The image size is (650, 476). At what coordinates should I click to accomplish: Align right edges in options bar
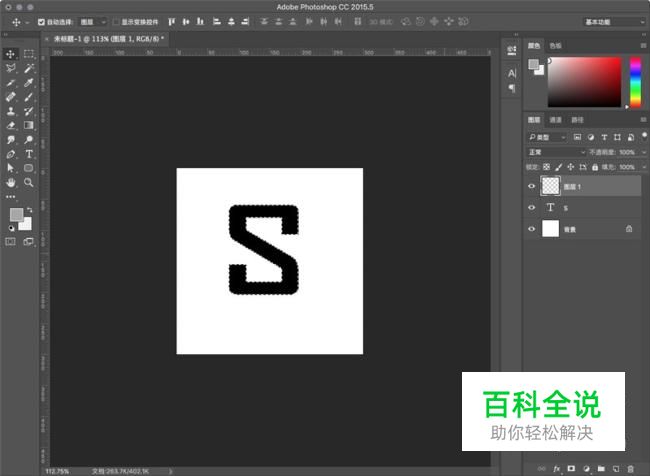click(245, 22)
